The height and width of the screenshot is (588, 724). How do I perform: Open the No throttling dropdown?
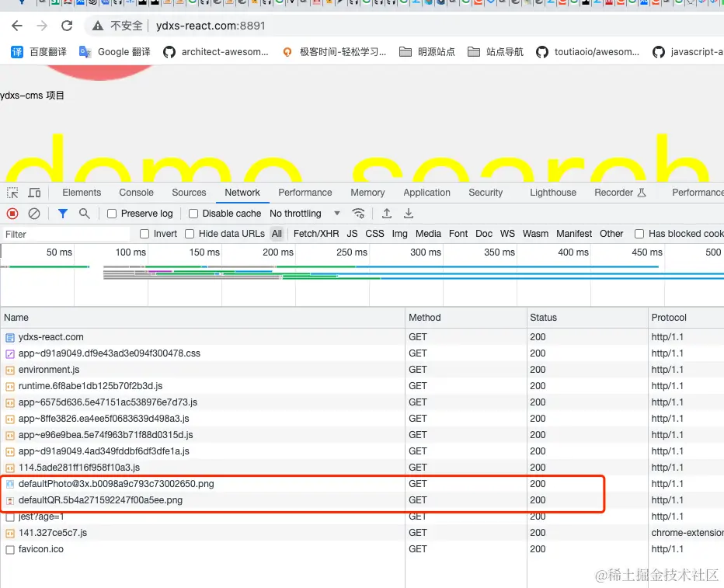point(305,214)
